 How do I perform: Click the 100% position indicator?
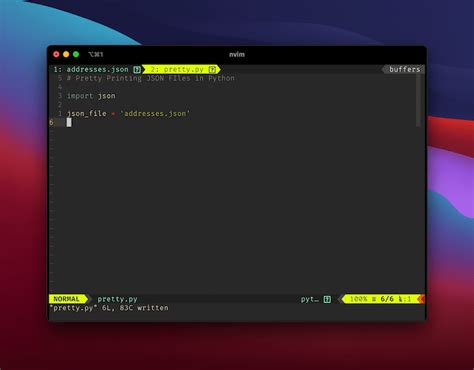(358, 299)
